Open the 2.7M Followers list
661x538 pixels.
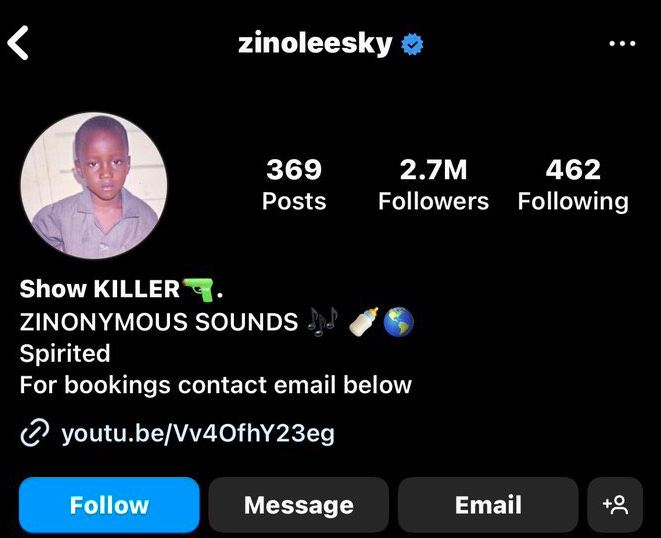coord(433,184)
